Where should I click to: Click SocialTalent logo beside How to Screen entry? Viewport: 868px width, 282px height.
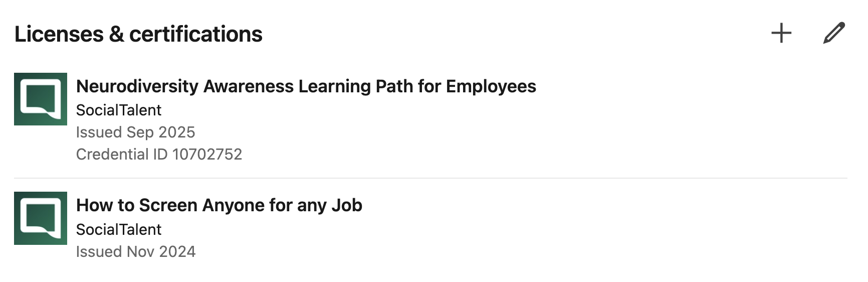[41, 218]
